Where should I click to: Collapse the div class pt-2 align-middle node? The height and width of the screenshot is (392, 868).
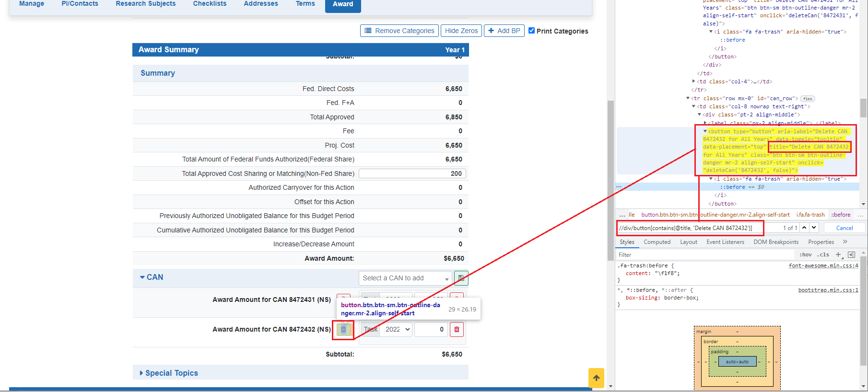coord(699,115)
